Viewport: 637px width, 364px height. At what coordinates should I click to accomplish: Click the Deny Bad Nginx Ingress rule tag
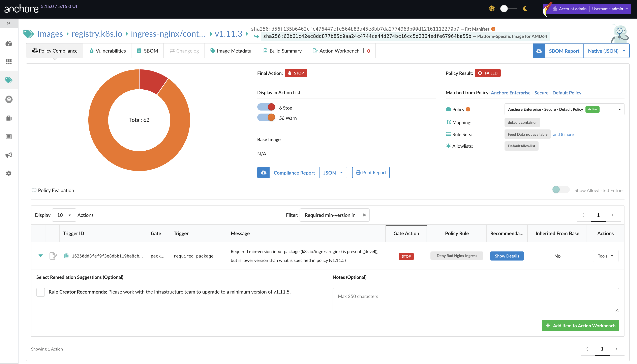coord(457,256)
